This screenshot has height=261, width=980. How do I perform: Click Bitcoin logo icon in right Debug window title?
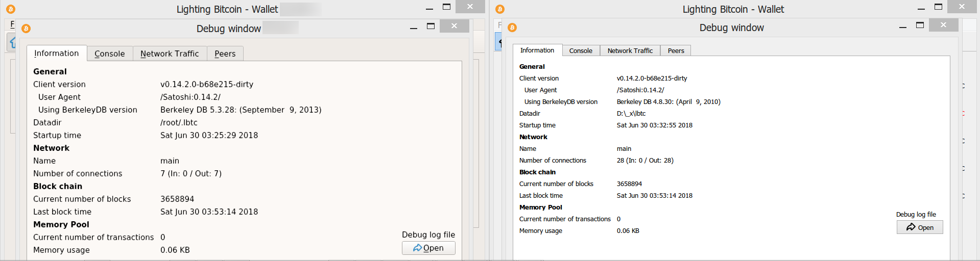point(512,28)
